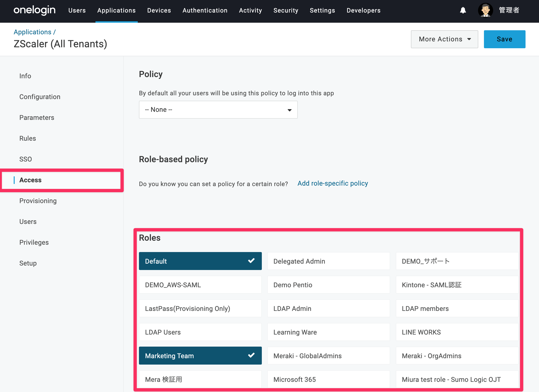
Task: Click Add role-specific policy link
Action: tap(333, 183)
